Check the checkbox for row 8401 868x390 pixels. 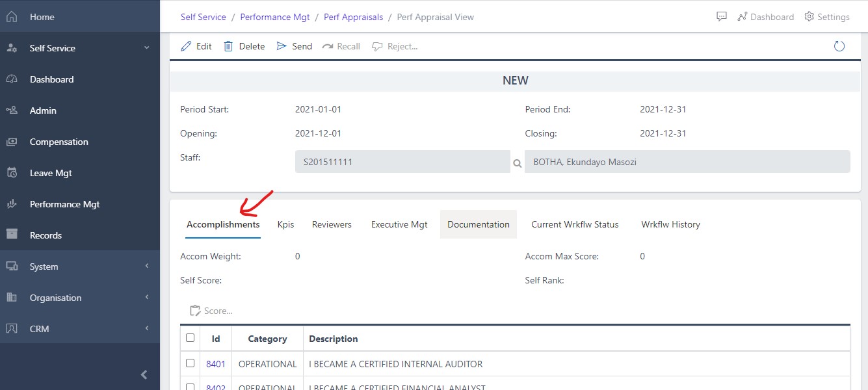tap(191, 363)
